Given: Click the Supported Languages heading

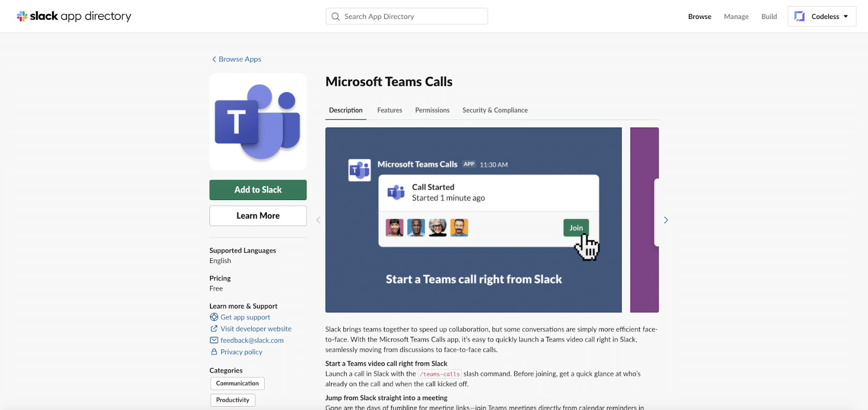Looking at the screenshot, I should click(242, 251).
